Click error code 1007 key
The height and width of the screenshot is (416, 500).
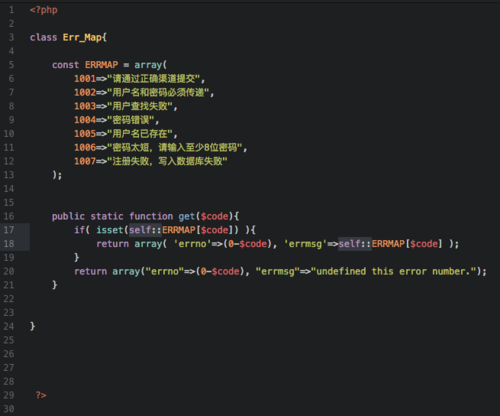(85, 161)
